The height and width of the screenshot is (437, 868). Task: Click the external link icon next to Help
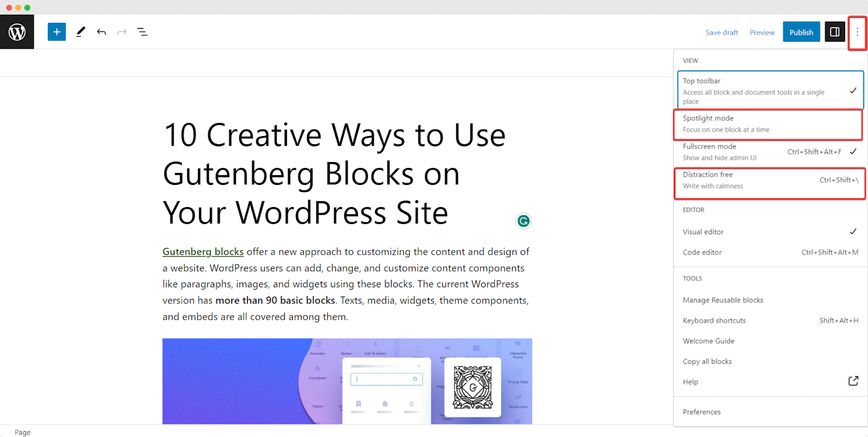tap(853, 381)
